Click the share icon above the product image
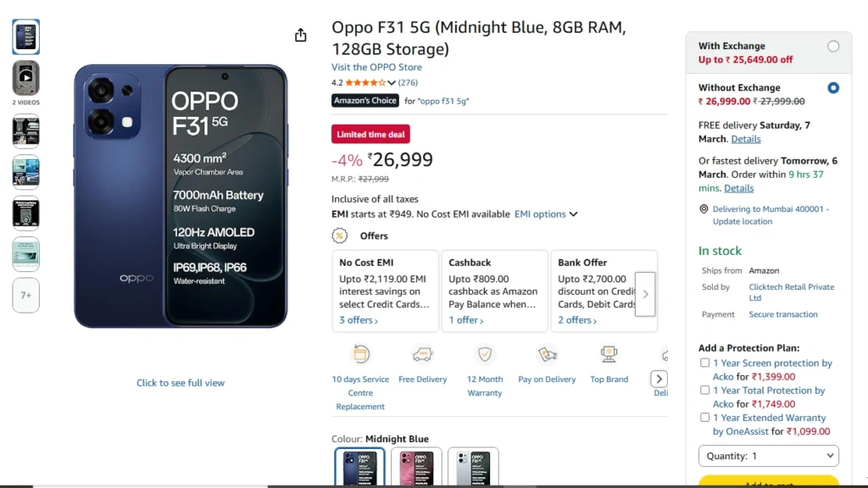868x488 pixels. [x=300, y=35]
